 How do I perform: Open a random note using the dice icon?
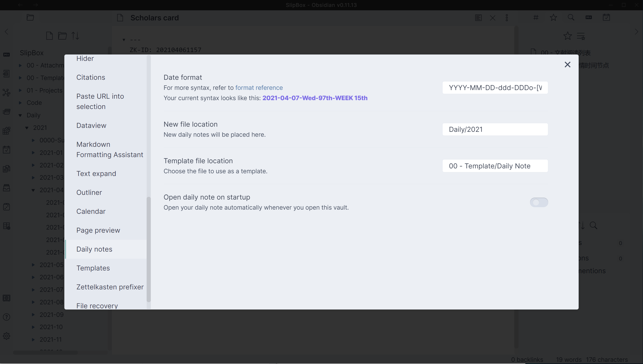pyautogui.click(x=6, y=207)
